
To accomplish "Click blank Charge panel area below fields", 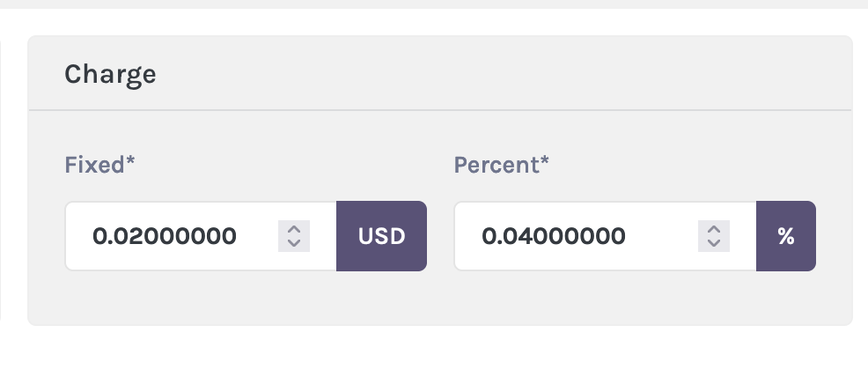I will 440,300.
